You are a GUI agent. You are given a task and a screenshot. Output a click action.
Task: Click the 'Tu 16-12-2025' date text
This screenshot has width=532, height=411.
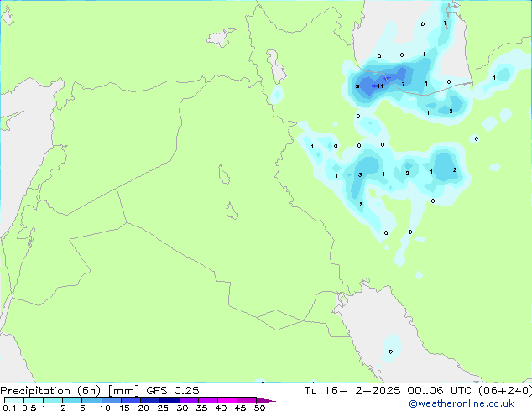coord(352,391)
